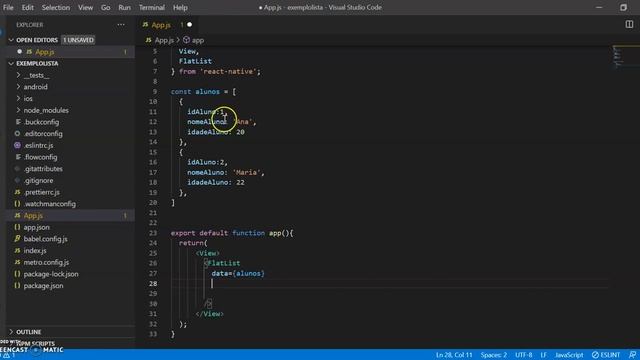
Task: Open the View menu
Action: [x=85, y=7]
